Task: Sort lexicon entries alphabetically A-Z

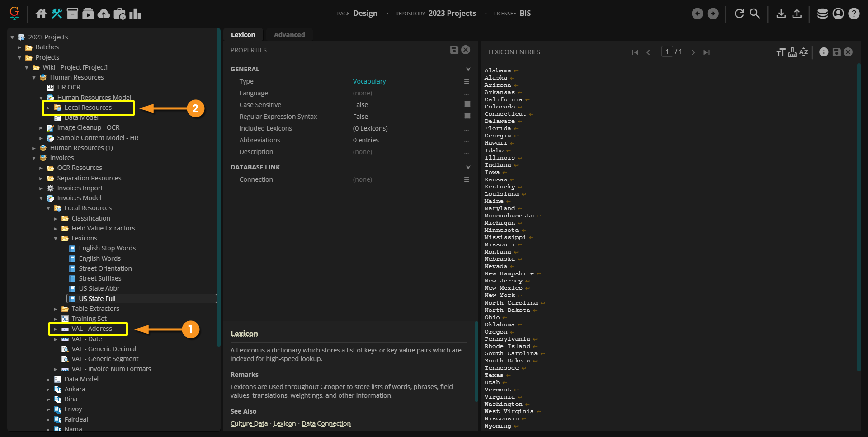Action: tap(803, 52)
